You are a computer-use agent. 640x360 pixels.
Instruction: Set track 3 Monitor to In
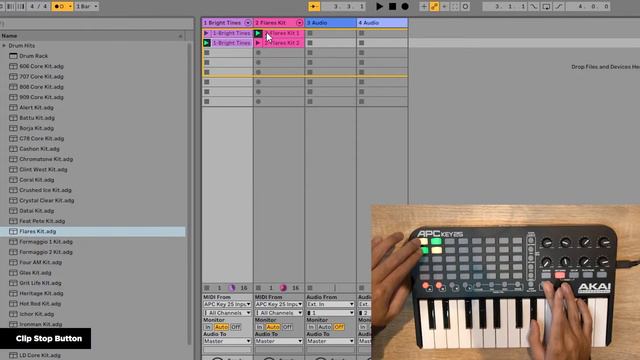311,327
